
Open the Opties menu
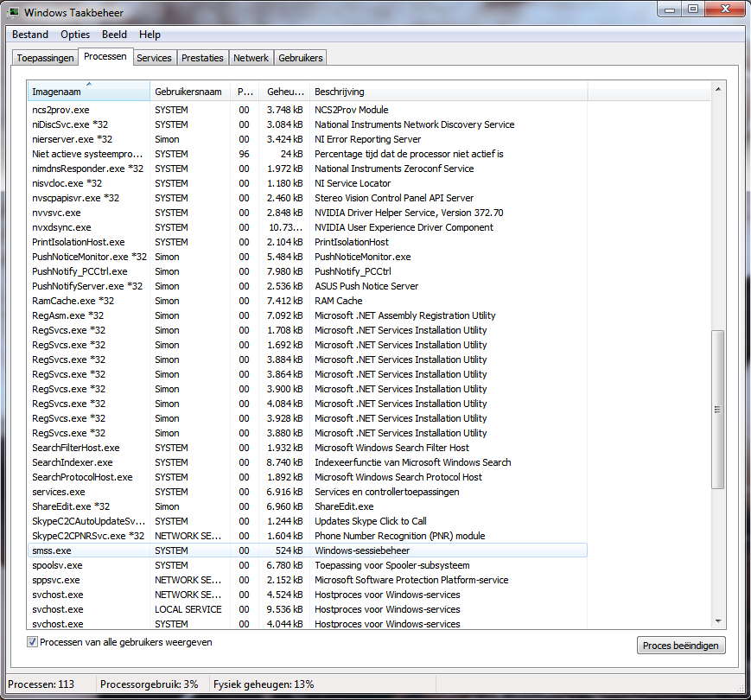[75, 35]
